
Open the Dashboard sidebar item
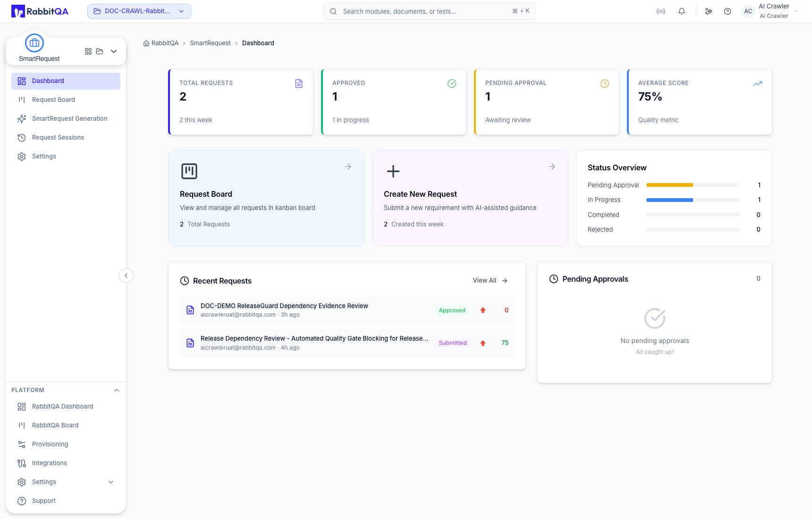66,81
